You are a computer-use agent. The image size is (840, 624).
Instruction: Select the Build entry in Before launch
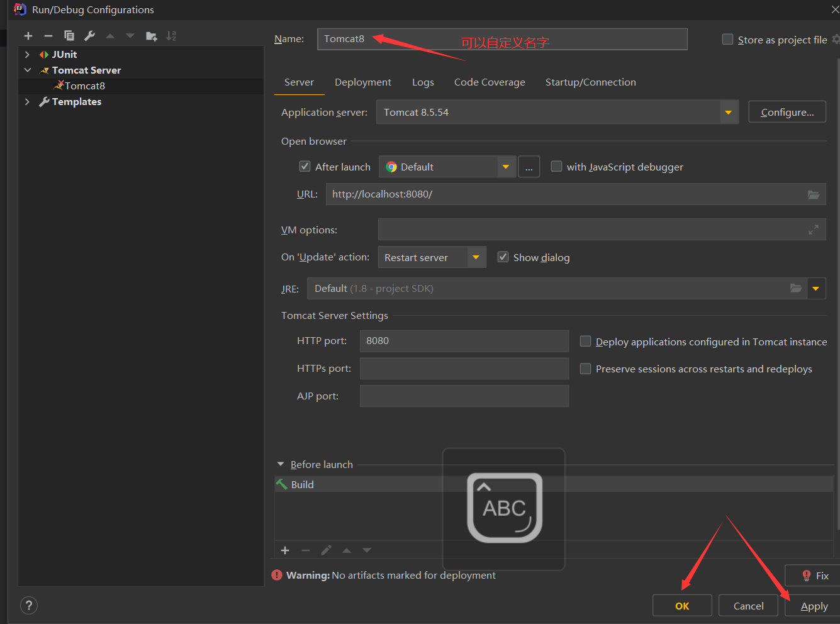point(554,484)
